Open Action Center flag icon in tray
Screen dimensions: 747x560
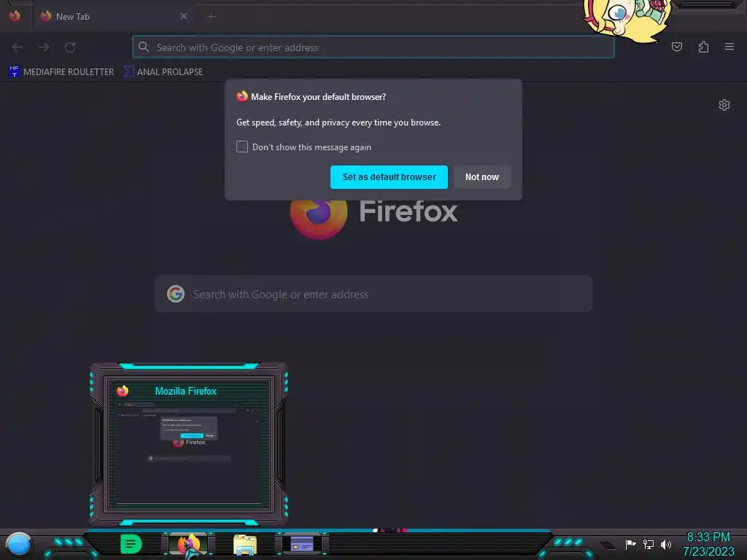[630, 544]
